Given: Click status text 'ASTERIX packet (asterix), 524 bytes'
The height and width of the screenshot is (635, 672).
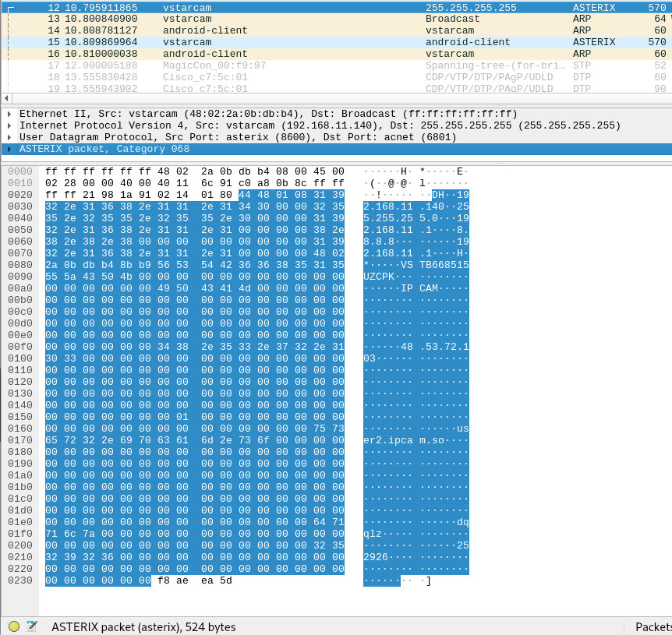Looking at the screenshot, I should click(143, 627).
